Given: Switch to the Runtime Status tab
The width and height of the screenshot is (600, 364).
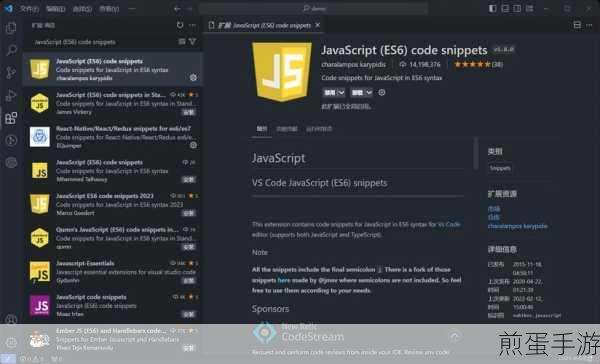Looking at the screenshot, I should [x=319, y=129].
